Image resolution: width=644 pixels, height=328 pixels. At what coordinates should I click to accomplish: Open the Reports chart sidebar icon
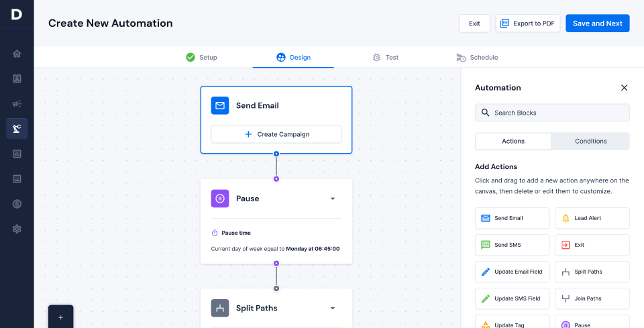[17, 154]
